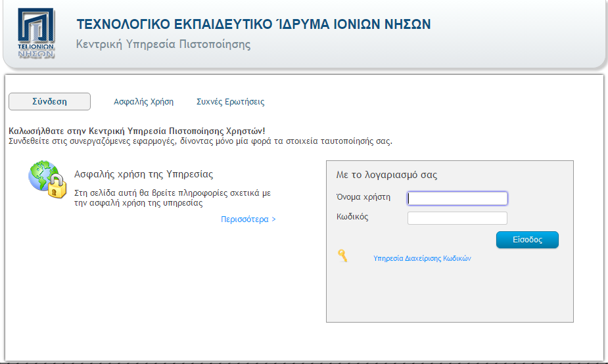Screen dimensions: 608x364
Task: Click the Με το λογαριασμό σας heading
Action: [x=386, y=175]
